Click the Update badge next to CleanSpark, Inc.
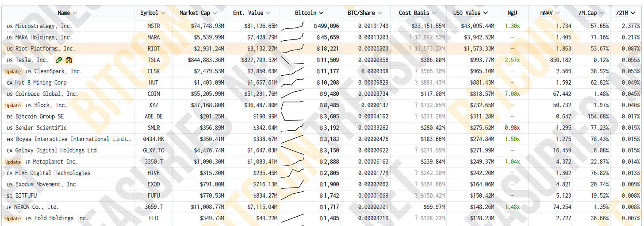Image resolution: width=644 pixels, height=226 pixels. point(13,71)
